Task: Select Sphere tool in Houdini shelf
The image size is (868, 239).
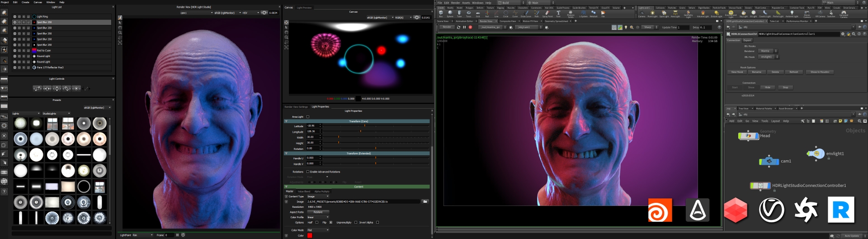Action: [x=450, y=14]
